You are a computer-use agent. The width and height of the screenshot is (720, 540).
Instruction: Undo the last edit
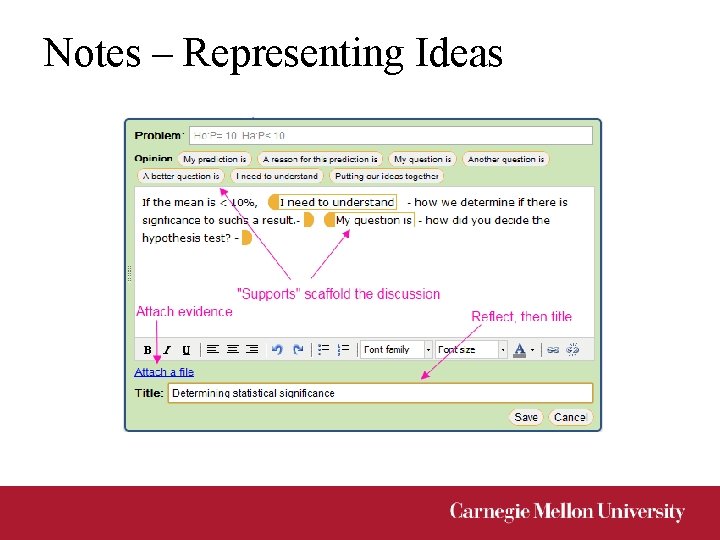[277, 350]
